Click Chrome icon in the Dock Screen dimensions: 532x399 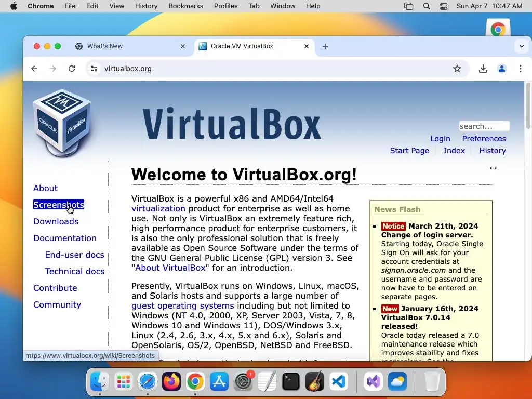(x=195, y=381)
